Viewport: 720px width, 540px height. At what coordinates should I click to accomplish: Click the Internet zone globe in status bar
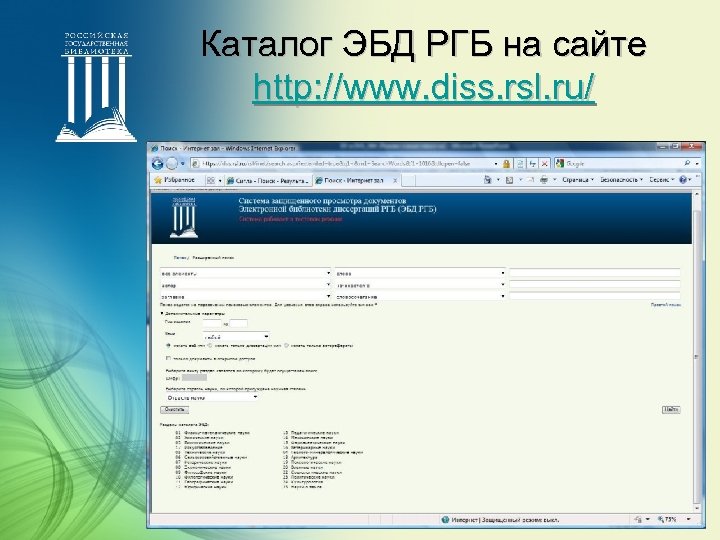point(445,520)
